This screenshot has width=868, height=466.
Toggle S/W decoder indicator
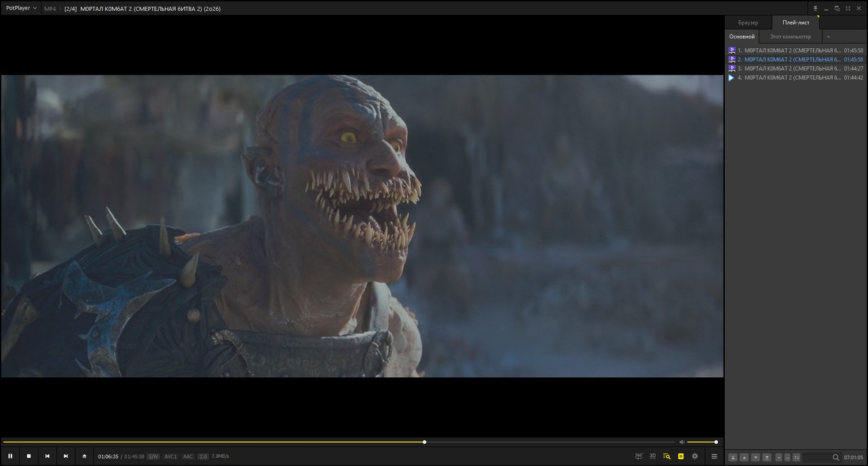click(153, 457)
